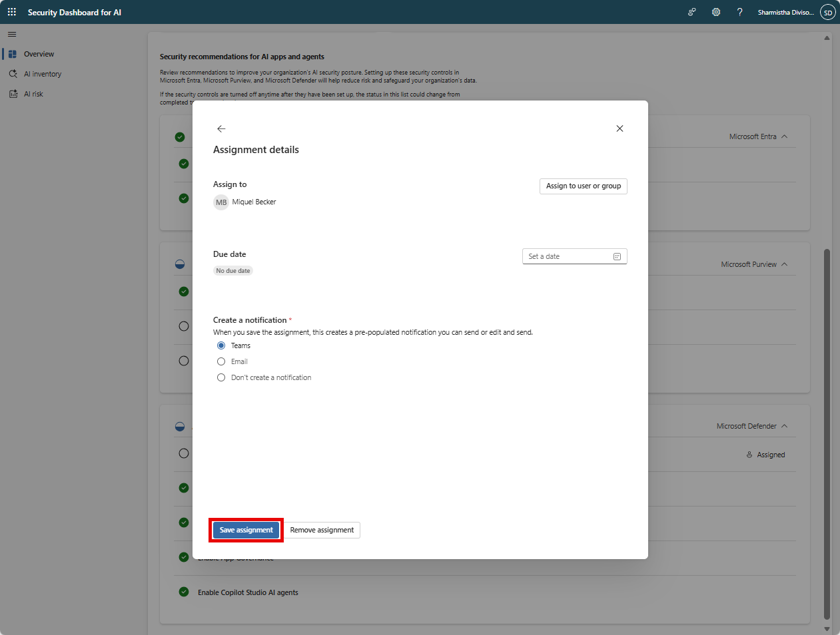The height and width of the screenshot is (635, 840).
Task: Open the calendar icon in date field
Action: [617, 256]
